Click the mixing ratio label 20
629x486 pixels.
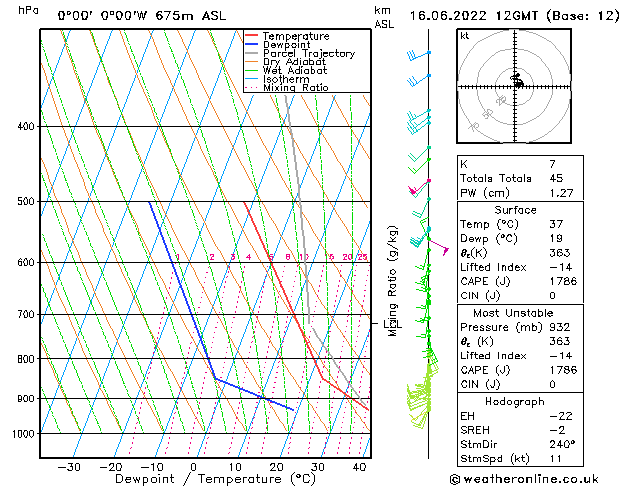point(347,257)
